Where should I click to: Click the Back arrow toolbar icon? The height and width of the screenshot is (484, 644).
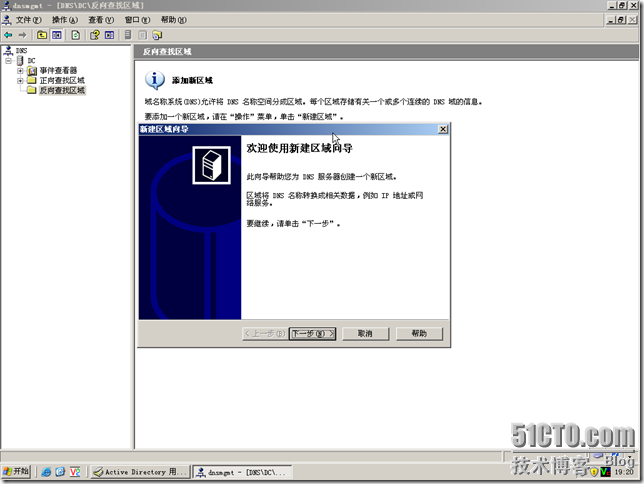click(8, 35)
